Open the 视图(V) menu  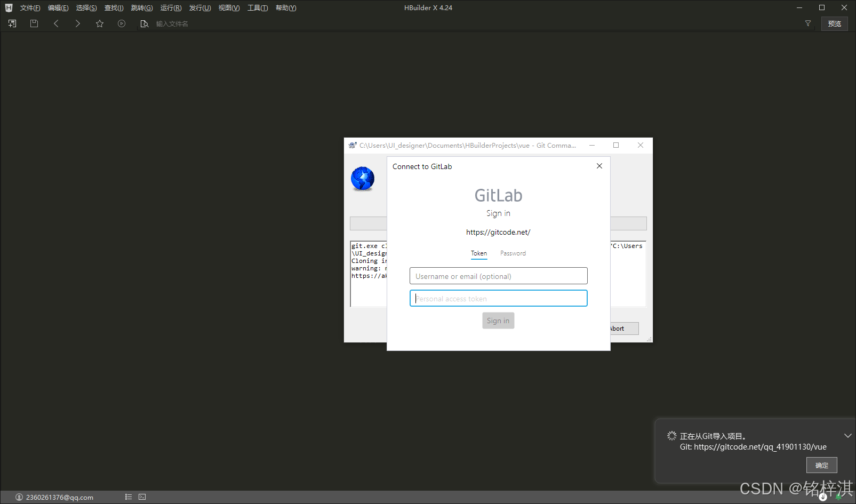(229, 8)
